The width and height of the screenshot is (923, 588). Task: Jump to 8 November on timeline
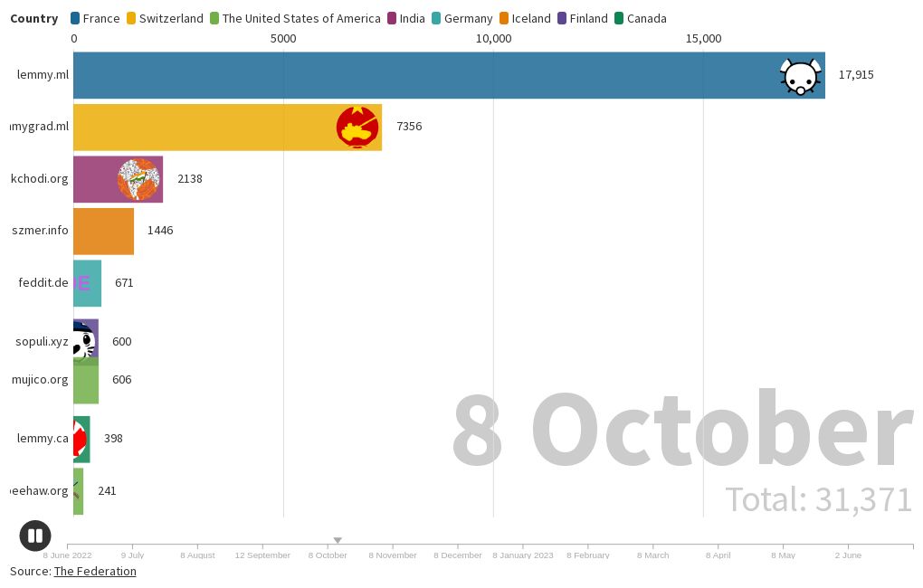[393, 555]
